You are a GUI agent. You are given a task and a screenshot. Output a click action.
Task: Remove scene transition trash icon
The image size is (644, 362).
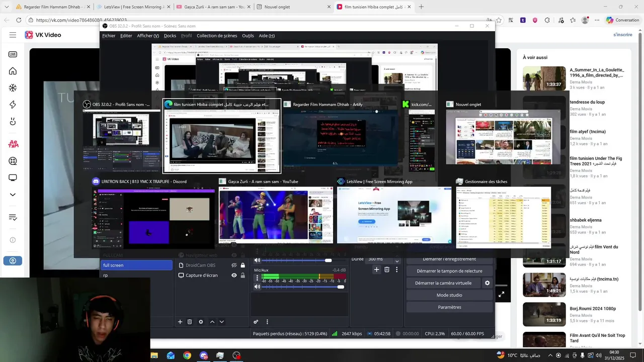pos(387,269)
